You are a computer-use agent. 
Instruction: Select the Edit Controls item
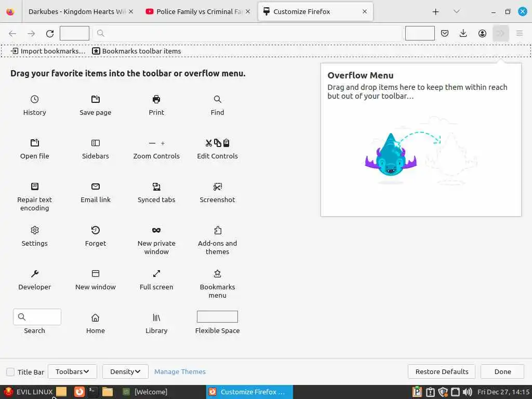coord(218,149)
